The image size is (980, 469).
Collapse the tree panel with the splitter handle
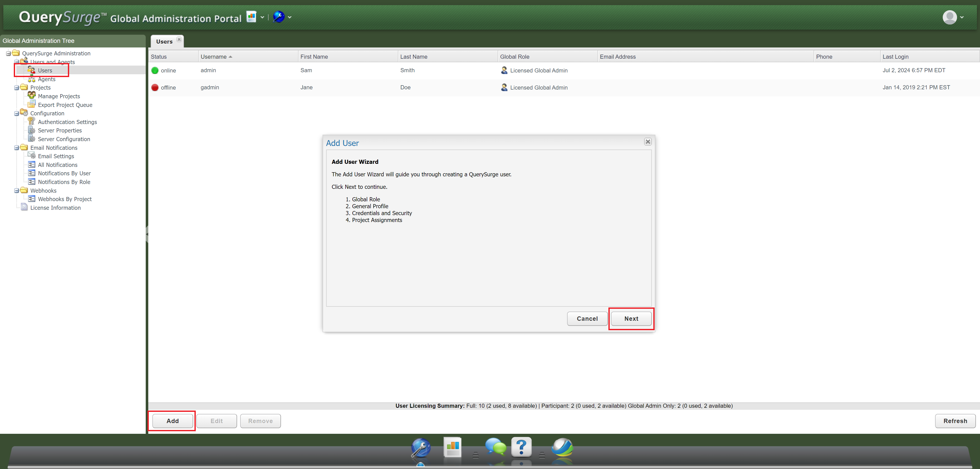click(x=147, y=234)
